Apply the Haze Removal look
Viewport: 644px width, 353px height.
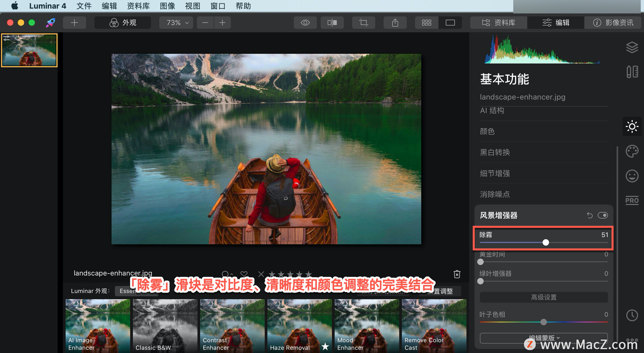[300, 325]
